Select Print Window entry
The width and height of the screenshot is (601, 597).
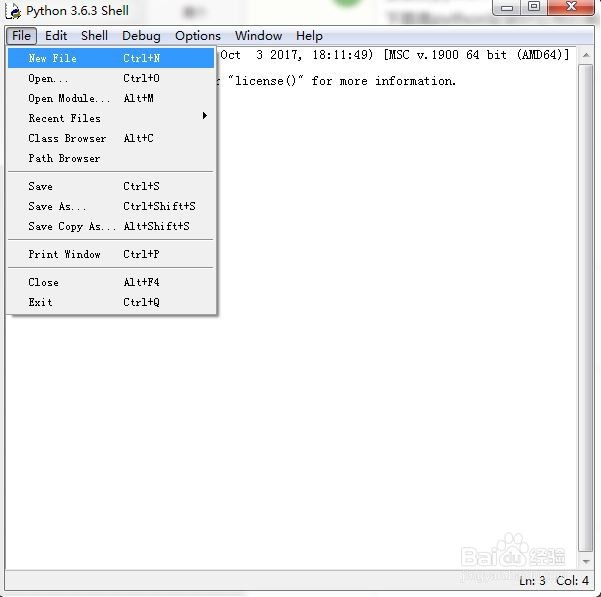(x=111, y=254)
